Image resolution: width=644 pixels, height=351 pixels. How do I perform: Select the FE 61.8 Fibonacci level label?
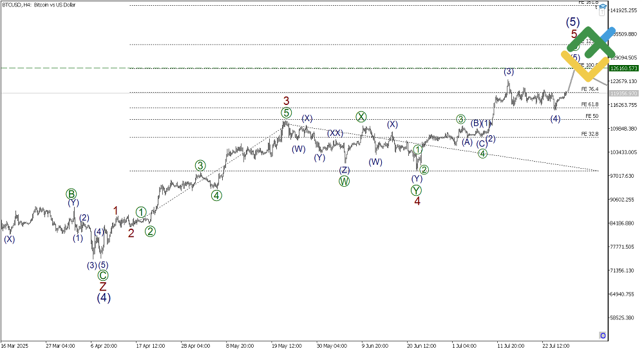tap(589, 104)
